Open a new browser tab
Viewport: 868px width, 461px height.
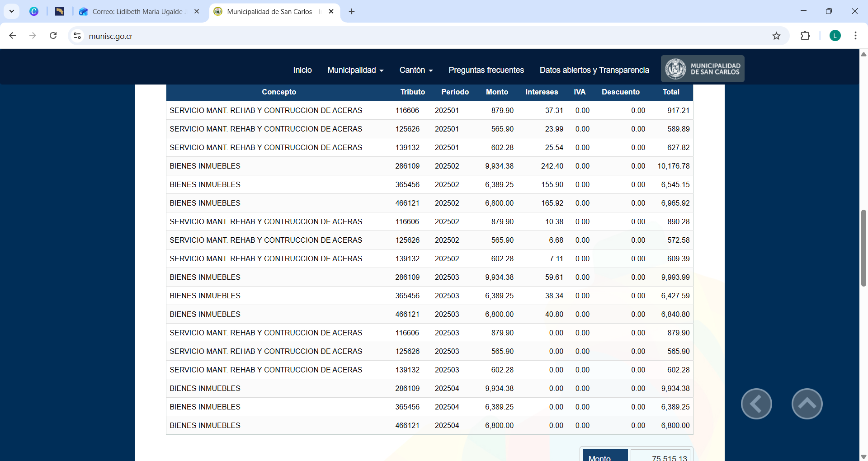point(352,12)
